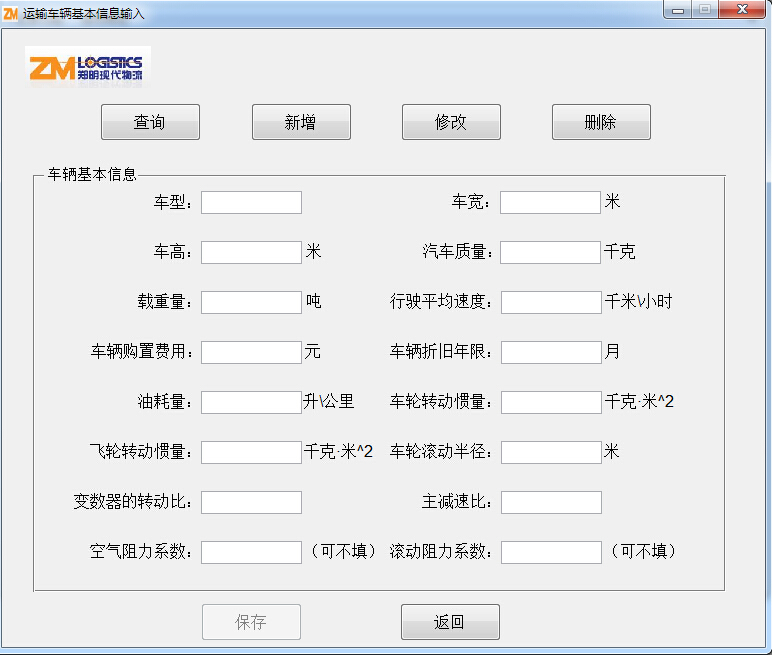Click the 米 unit after 车高

pyautogui.click(x=313, y=251)
